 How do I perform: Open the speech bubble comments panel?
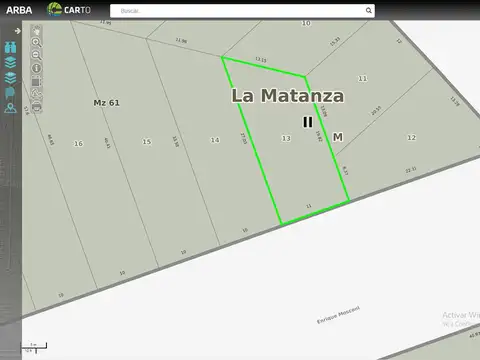[10, 93]
